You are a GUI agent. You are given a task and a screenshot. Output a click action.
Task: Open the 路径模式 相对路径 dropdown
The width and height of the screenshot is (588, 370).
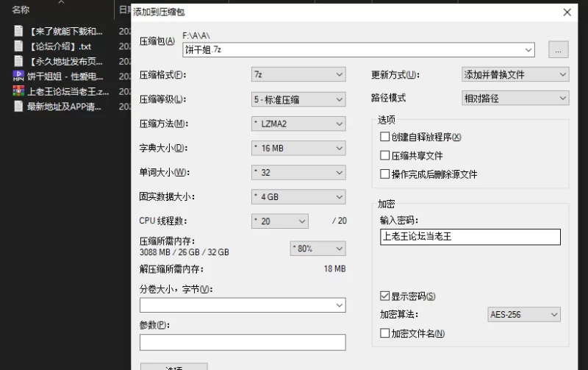(x=515, y=98)
